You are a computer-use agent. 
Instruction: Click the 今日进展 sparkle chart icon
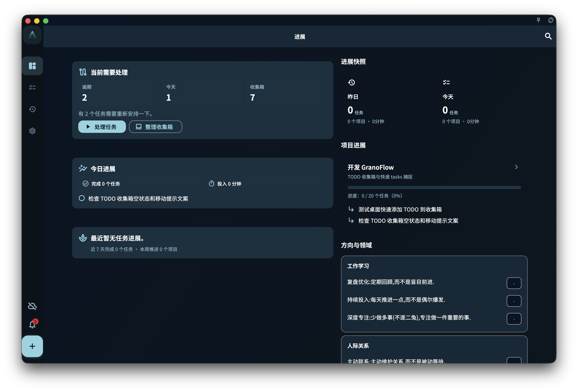[83, 168]
